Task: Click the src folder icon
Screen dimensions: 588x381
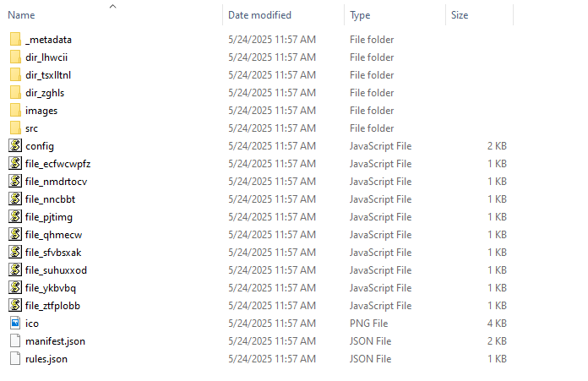Action: tap(15, 128)
